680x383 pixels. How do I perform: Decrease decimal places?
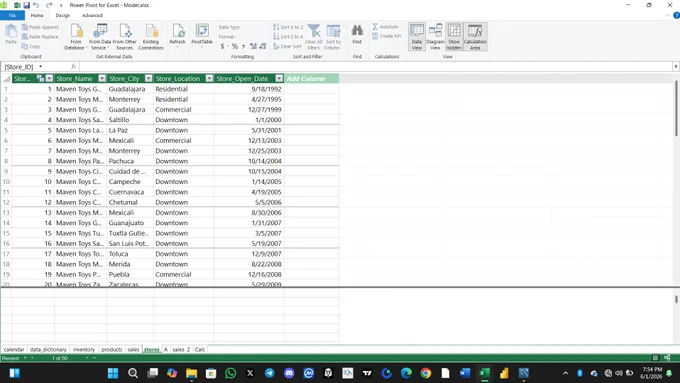[262, 46]
